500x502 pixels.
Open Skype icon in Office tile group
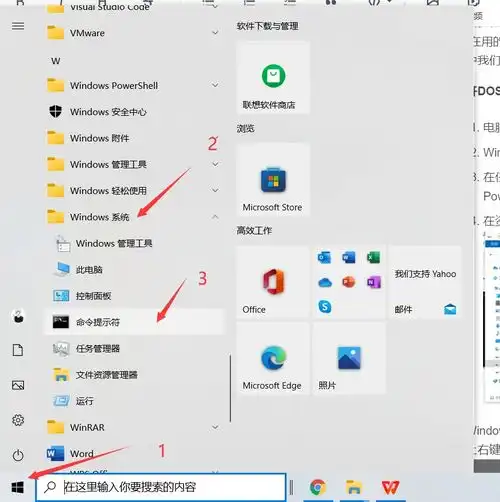(x=325, y=307)
